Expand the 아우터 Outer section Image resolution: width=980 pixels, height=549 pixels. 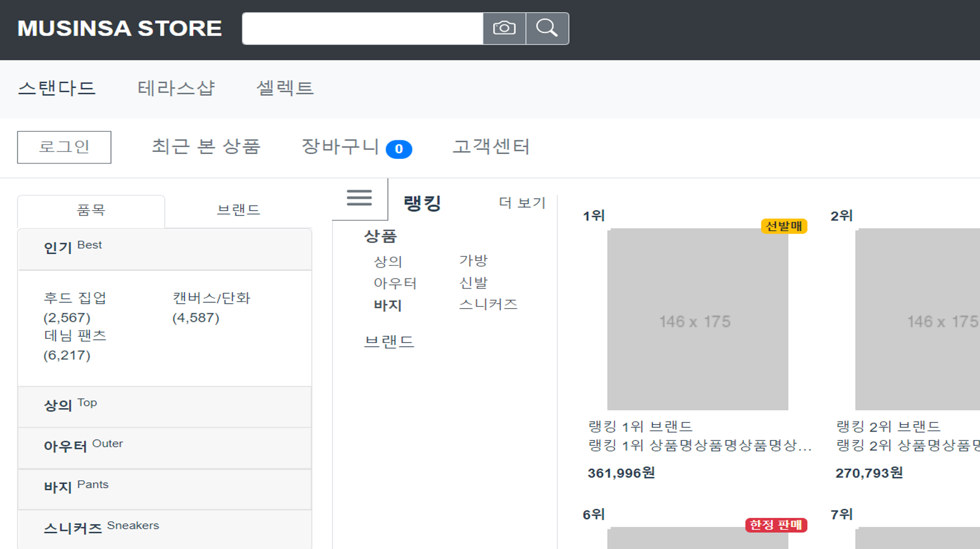(x=165, y=448)
